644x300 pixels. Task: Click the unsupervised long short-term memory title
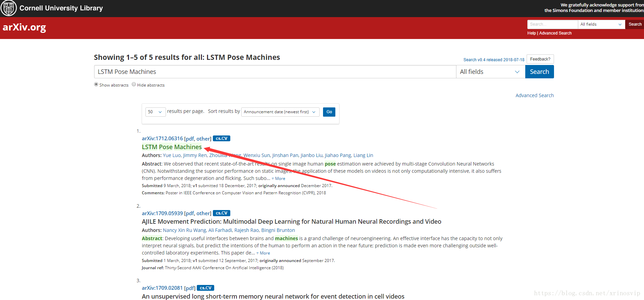tap(273, 297)
